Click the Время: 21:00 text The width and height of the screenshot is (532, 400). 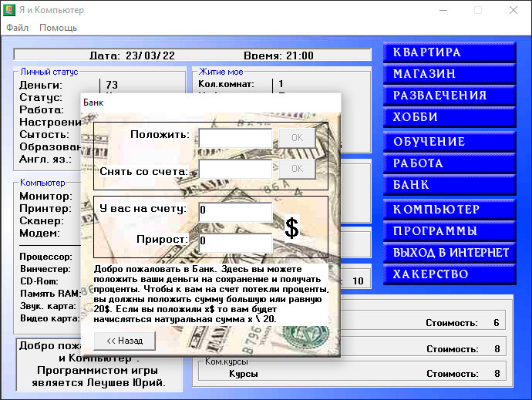click(x=278, y=55)
